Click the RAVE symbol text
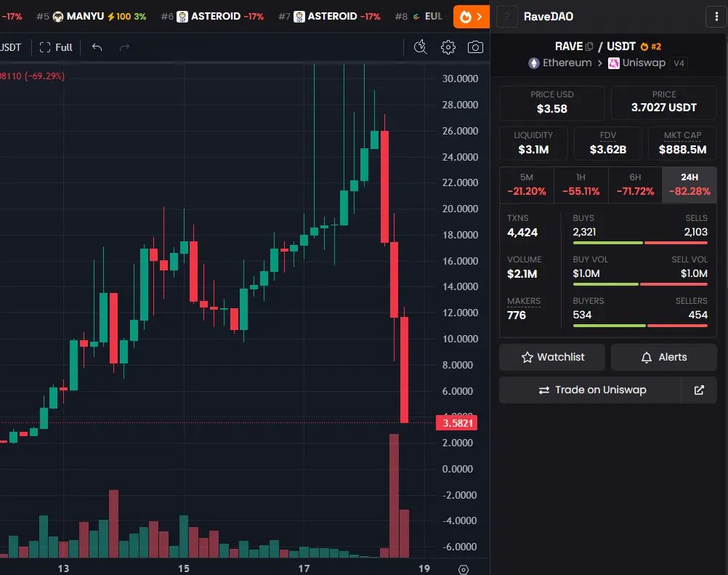728x575 pixels. [569, 47]
